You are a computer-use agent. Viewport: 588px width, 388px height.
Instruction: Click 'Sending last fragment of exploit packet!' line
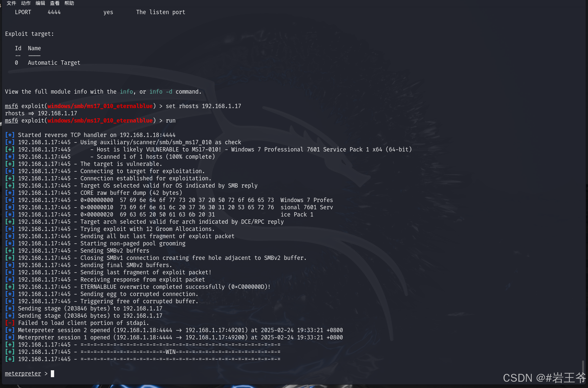(108, 272)
